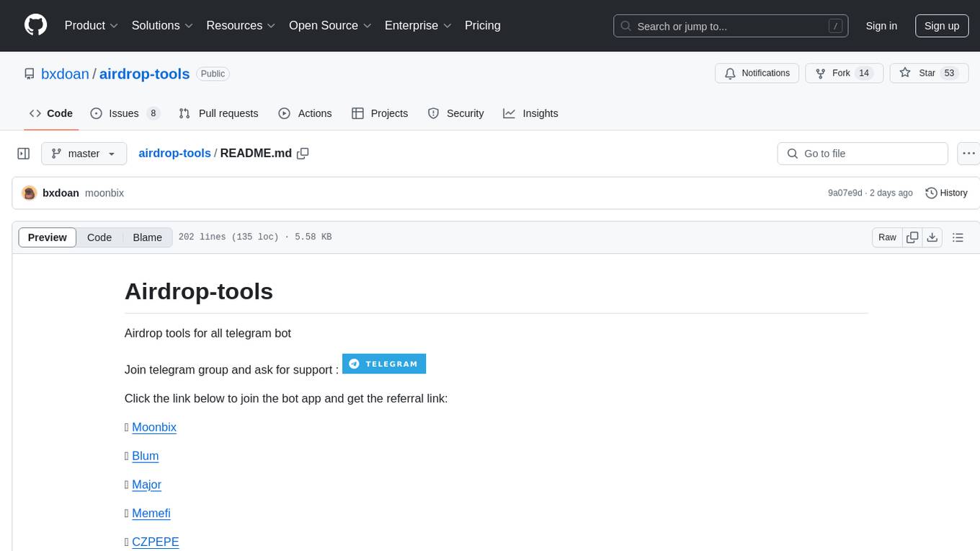Open the bxdoan user profile link
Image resolution: width=980 pixels, height=551 pixels.
click(65, 74)
